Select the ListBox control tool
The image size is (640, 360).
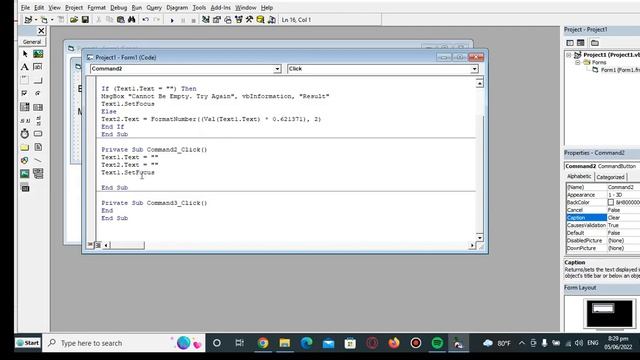[38, 107]
